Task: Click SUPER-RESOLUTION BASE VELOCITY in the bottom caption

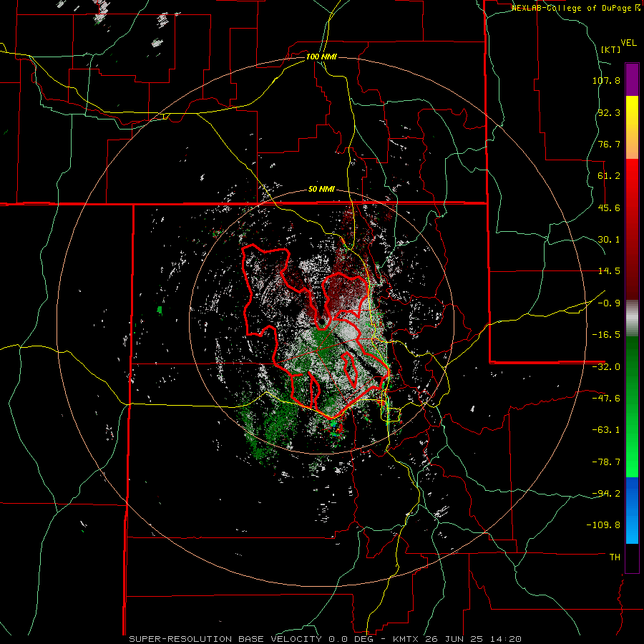Action: point(227,639)
